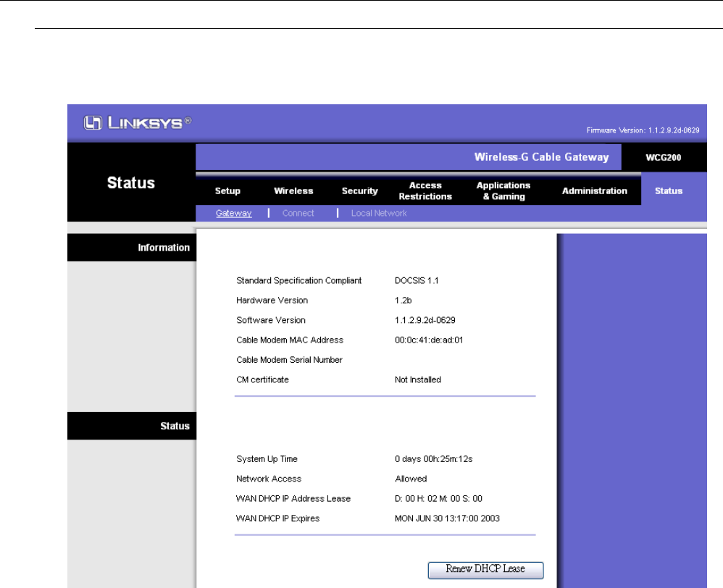This screenshot has height=588, width=723.
Task: Click System Up Time value 0 days 00h:25m:12s
Action: [433, 459]
